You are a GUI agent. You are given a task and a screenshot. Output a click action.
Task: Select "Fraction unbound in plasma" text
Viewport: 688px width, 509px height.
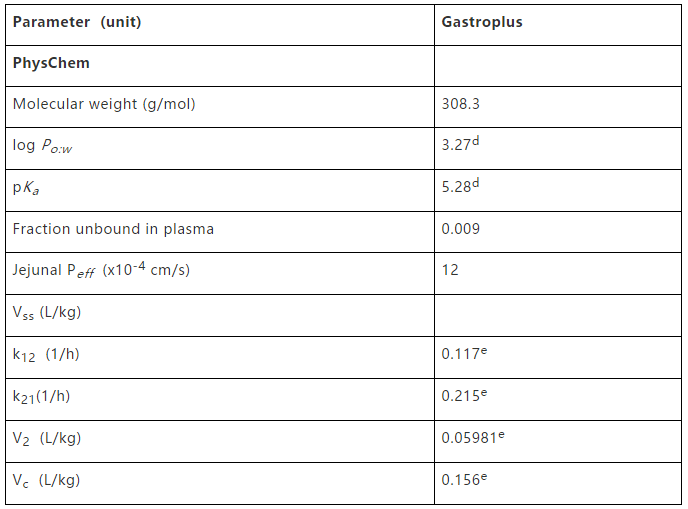point(113,229)
